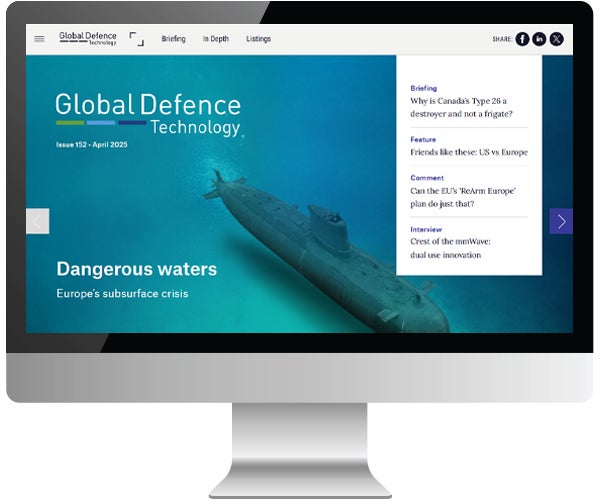Screen dimensions: 600x500
Task: Advance to the next page with right arrow
Action: [561, 221]
